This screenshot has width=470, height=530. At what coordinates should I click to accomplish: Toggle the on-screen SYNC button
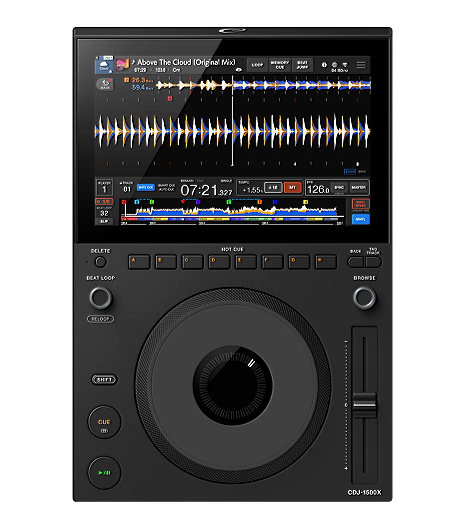[x=339, y=187]
